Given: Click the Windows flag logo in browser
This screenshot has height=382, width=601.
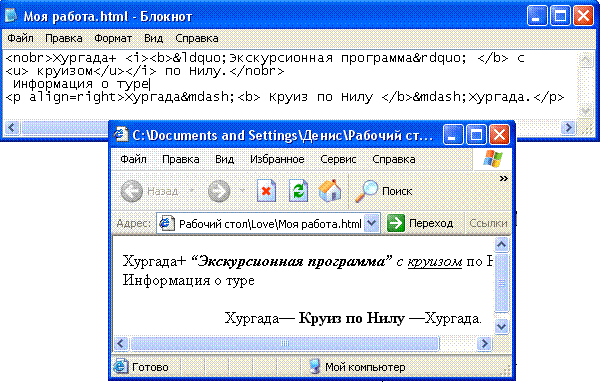Looking at the screenshot, I should [493, 159].
